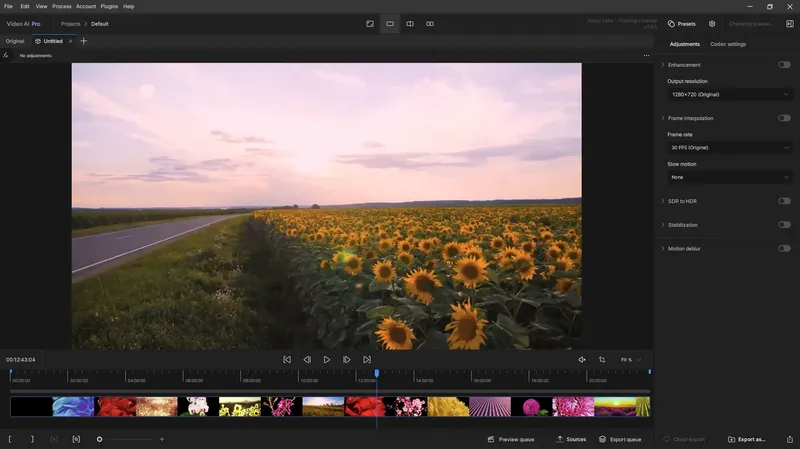Open the Output resolution dropdown
Image resolution: width=800 pixels, height=450 pixels.
coord(730,94)
